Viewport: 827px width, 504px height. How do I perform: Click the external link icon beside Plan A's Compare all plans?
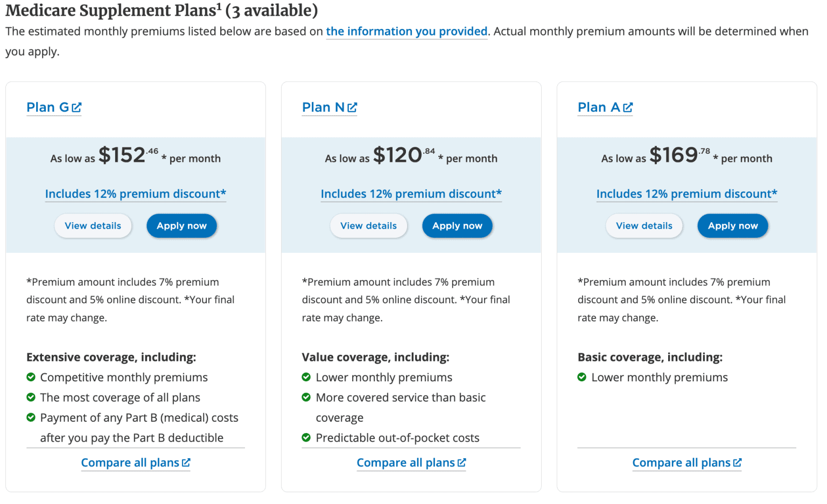click(738, 462)
